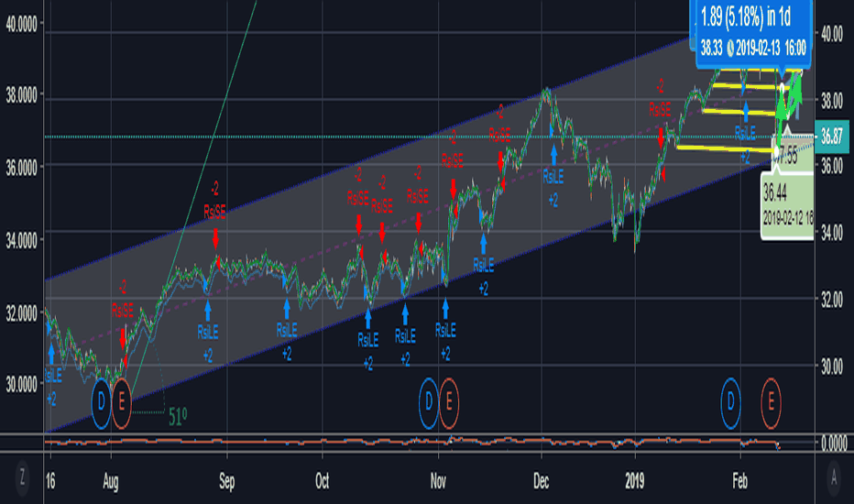This screenshot has width=854, height=504.
Task: Select the RsiLE buy label in early December
Action: (x=553, y=176)
